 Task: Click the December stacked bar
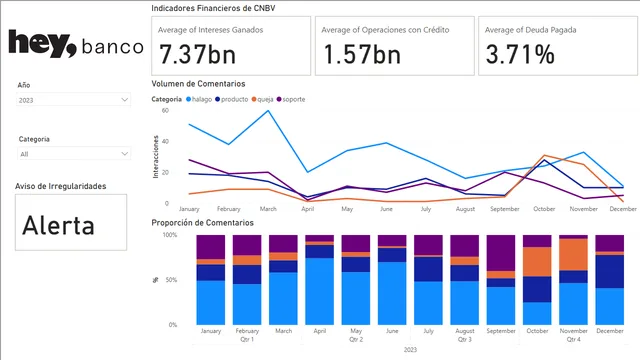[x=610, y=280]
